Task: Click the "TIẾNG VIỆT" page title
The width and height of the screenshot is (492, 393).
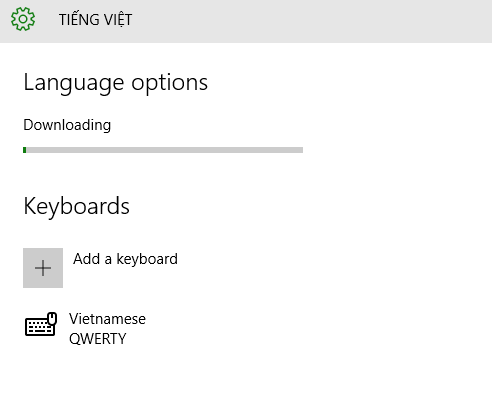Action: click(95, 19)
